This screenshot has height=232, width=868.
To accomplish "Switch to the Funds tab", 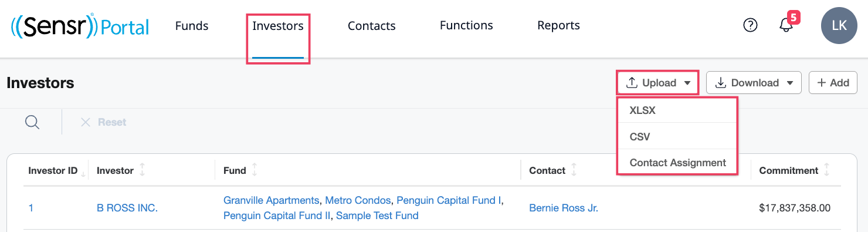I will (x=192, y=25).
